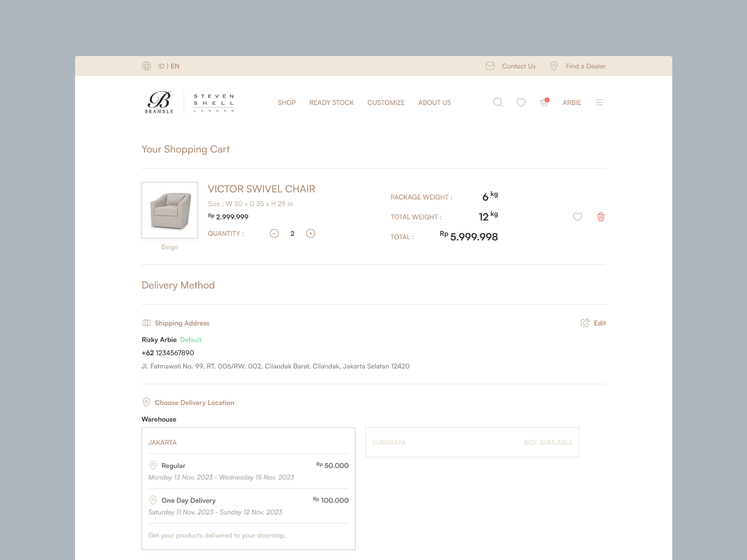Open the CUSTOMIZE menu item
The width and height of the screenshot is (747, 560).
[386, 103]
